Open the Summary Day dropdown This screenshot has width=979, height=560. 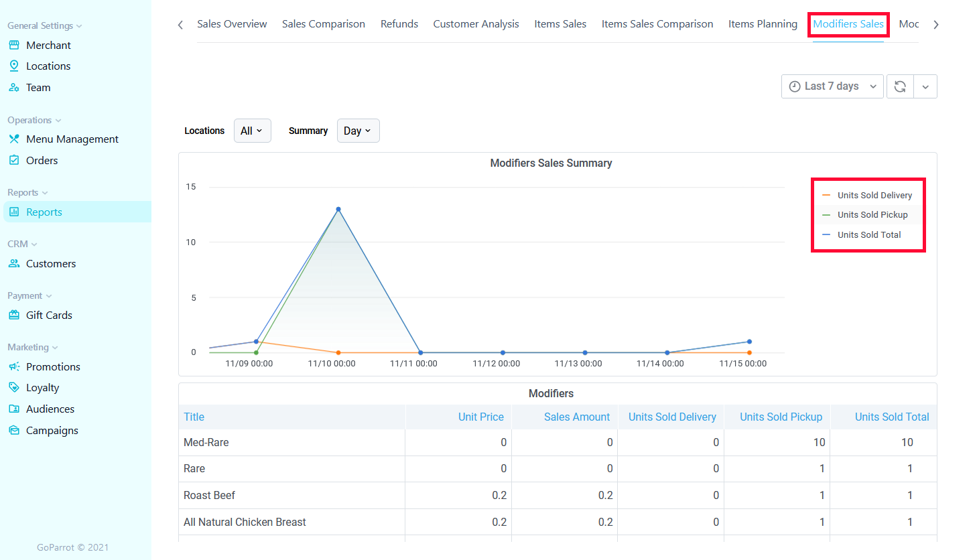[358, 131]
